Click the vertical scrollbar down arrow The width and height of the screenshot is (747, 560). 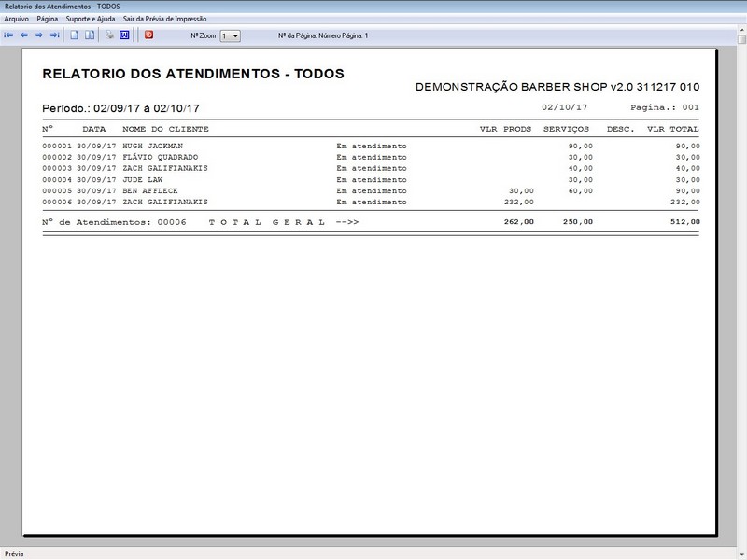740,540
